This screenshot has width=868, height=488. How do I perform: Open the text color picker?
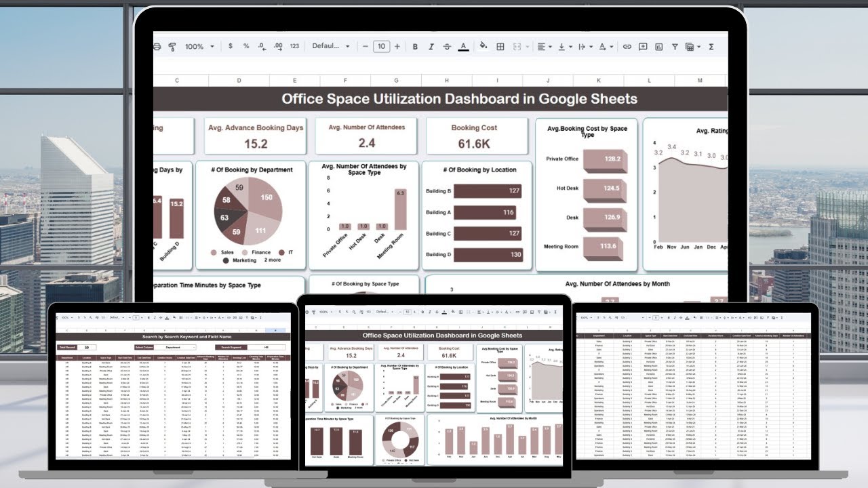coord(463,47)
